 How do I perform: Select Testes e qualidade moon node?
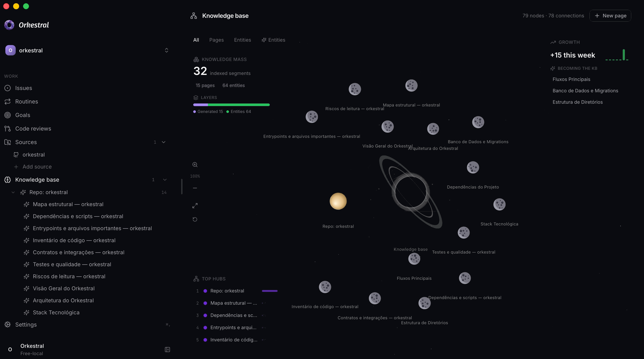(x=463, y=232)
